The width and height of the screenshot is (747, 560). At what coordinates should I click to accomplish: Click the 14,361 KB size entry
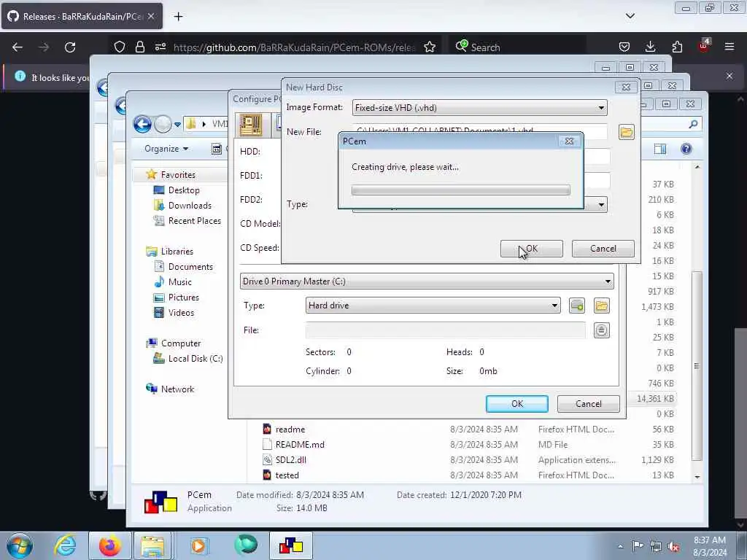click(656, 399)
